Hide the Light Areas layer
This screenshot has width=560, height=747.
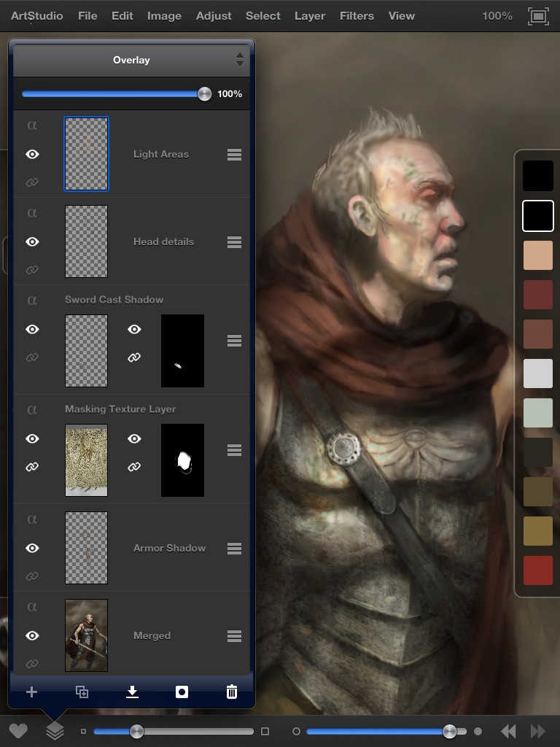click(x=32, y=154)
